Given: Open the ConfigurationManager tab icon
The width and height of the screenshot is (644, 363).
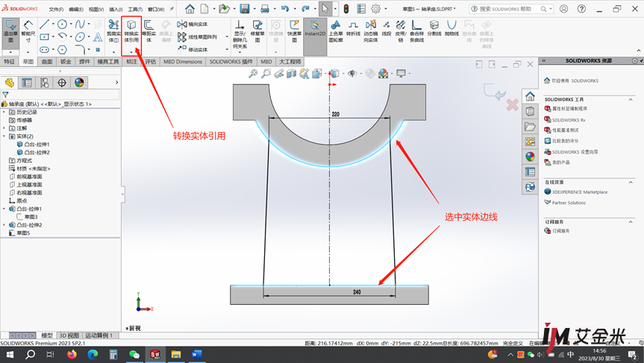Looking at the screenshot, I should pos(44,83).
